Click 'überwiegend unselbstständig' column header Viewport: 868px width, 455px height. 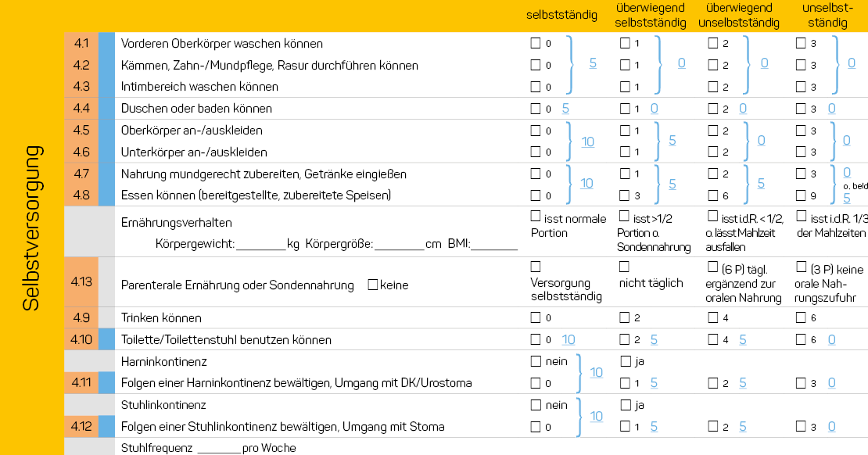coord(739,15)
